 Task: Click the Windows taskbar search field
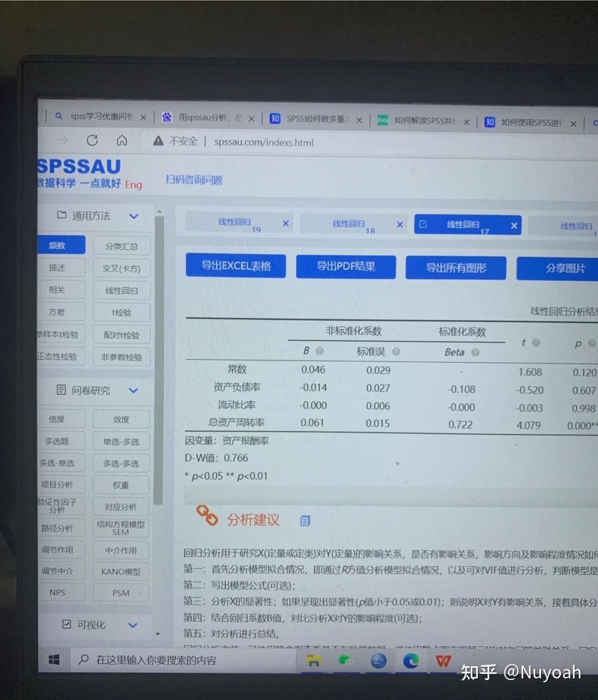[x=183, y=660]
